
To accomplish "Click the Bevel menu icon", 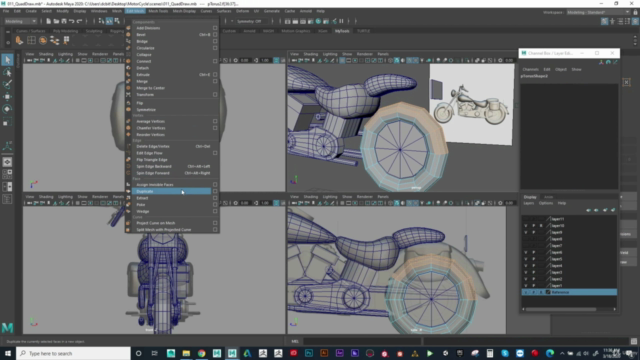I will (x=128, y=35).
